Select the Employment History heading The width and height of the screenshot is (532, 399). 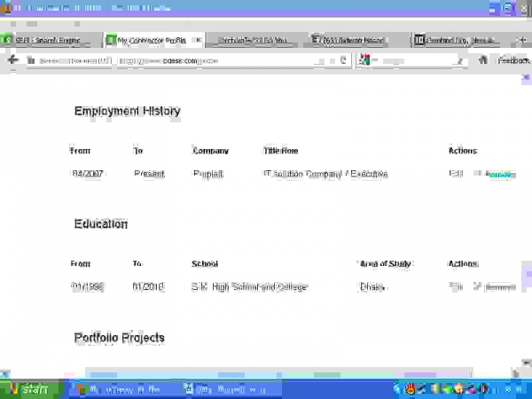pos(127,112)
